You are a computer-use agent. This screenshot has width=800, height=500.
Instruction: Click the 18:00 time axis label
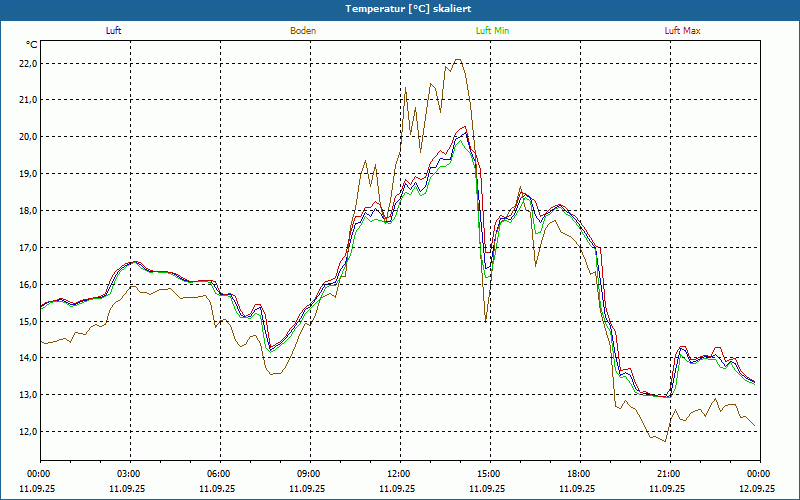(x=579, y=474)
